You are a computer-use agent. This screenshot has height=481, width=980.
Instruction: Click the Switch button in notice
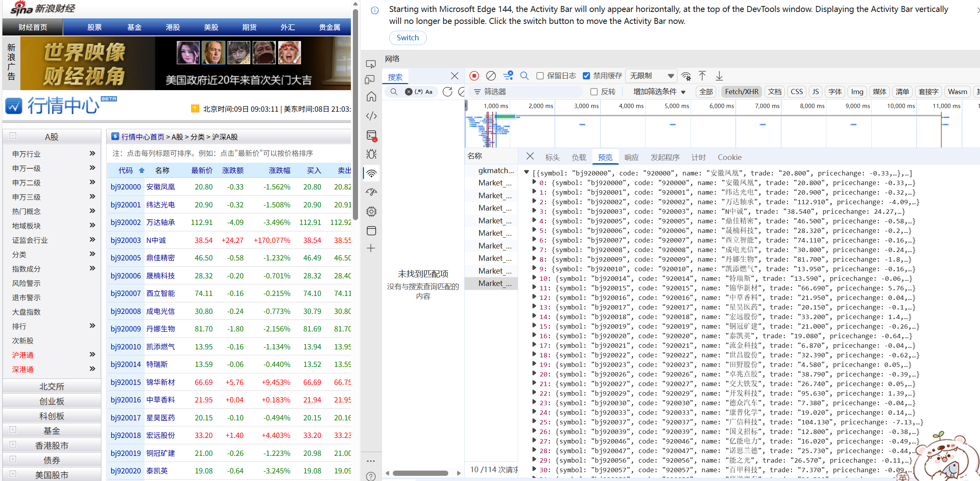click(408, 37)
